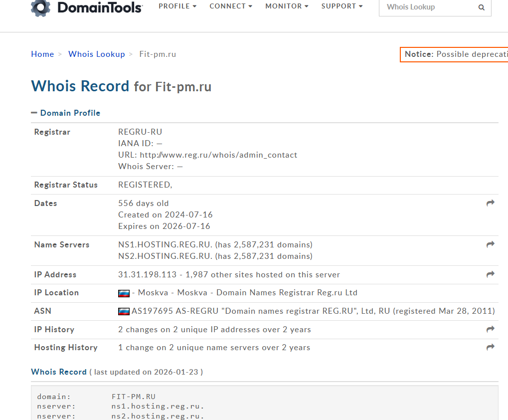Click the Whois Server line
Image resolution: width=508 pixels, height=420 pixels.
151,166
